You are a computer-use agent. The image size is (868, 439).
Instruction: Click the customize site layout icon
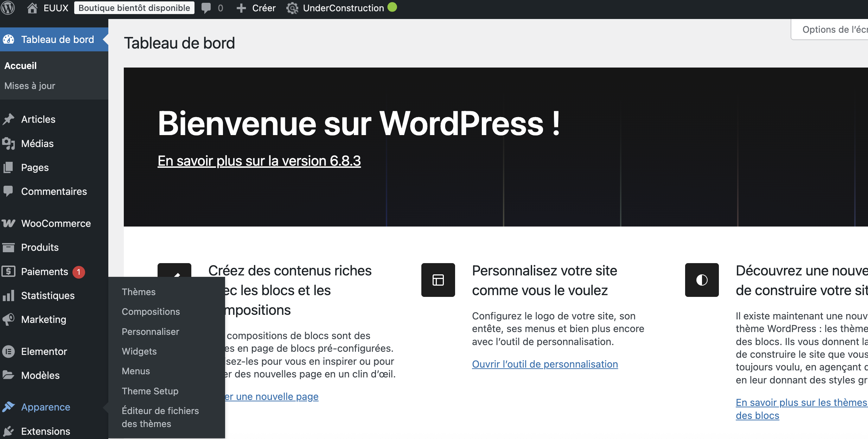point(438,280)
